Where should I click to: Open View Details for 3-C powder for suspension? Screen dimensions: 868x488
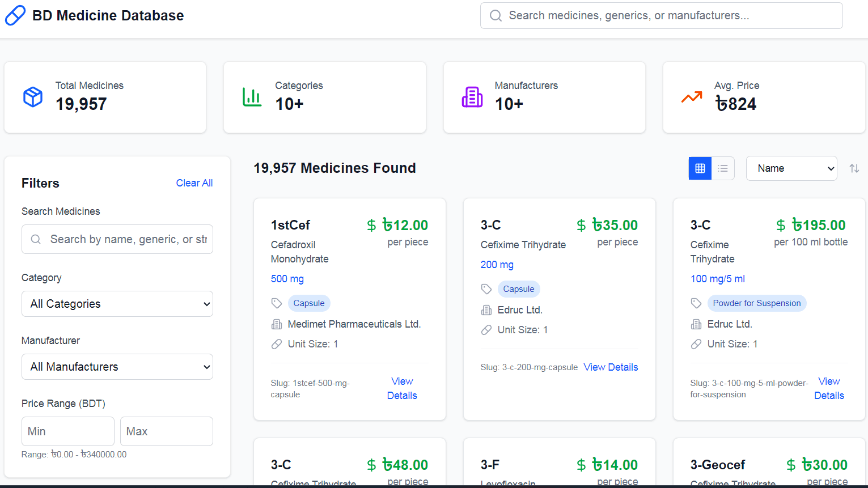829,388
